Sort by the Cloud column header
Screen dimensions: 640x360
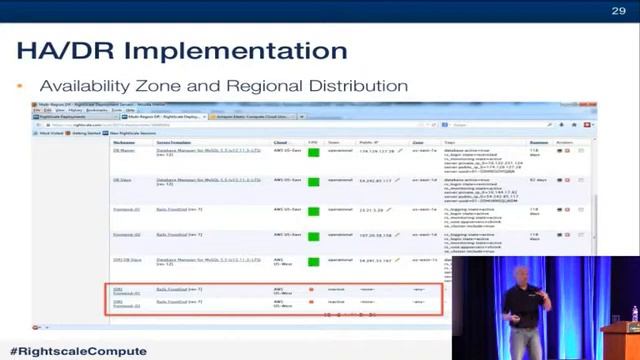tap(280, 143)
